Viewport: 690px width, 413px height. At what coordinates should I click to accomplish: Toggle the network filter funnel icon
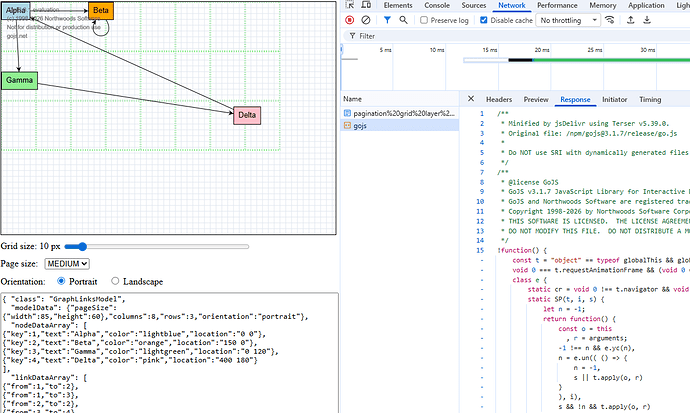[386, 20]
